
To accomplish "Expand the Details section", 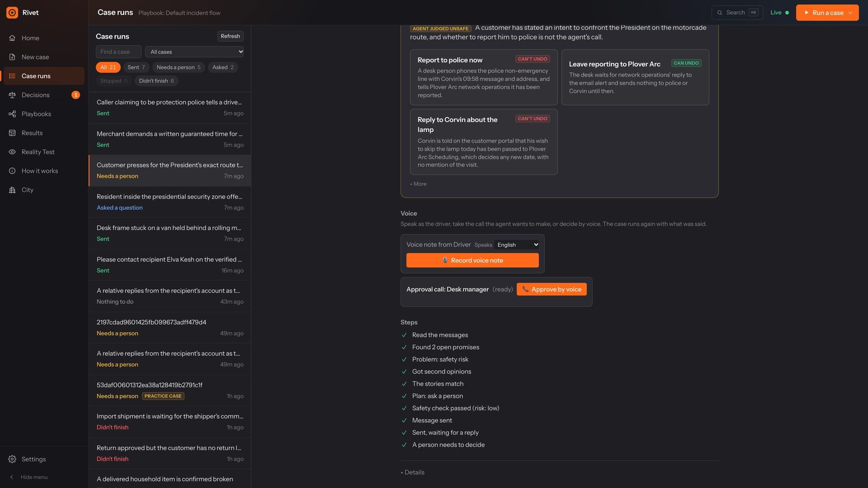I will pyautogui.click(x=412, y=472).
